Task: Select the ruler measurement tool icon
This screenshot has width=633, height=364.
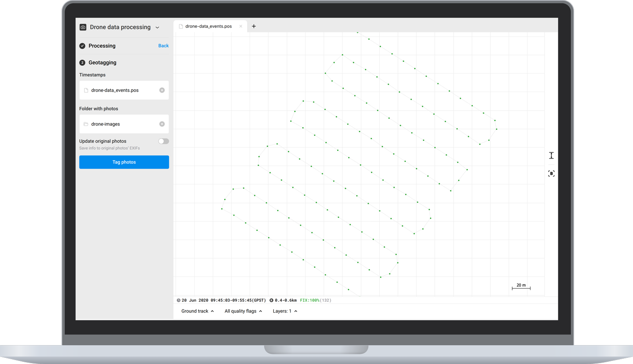Action: point(551,155)
